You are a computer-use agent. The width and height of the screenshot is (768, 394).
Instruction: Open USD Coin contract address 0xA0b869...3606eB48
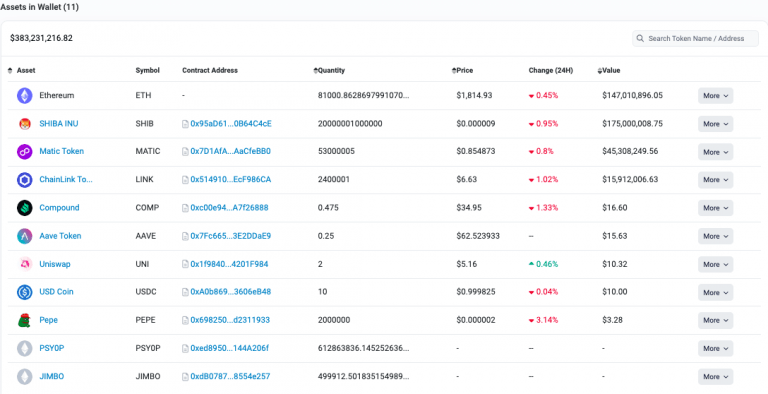(x=231, y=292)
